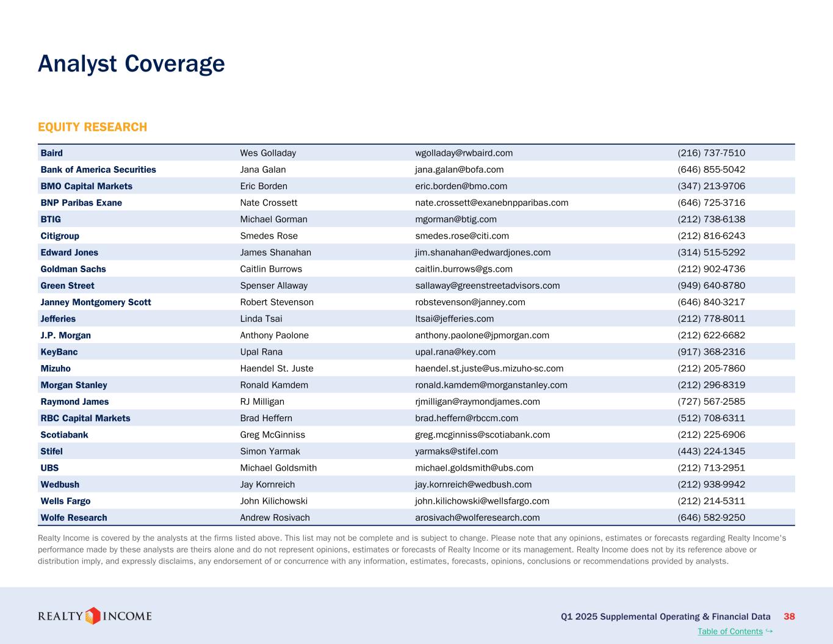The image size is (833, 644).
Task: Click Spenser Allaway's Green Street email
Action: coord(487,286)
